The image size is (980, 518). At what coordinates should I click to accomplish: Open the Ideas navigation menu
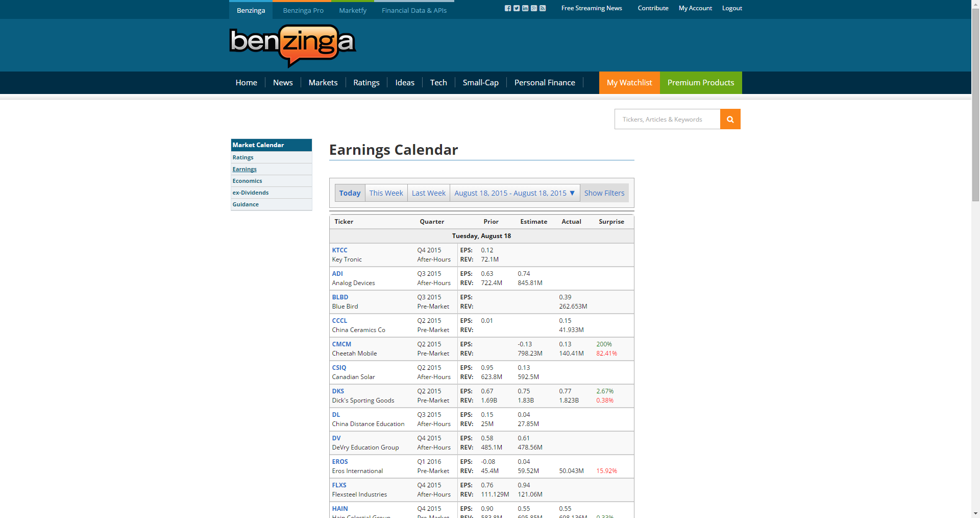[405, 83]
